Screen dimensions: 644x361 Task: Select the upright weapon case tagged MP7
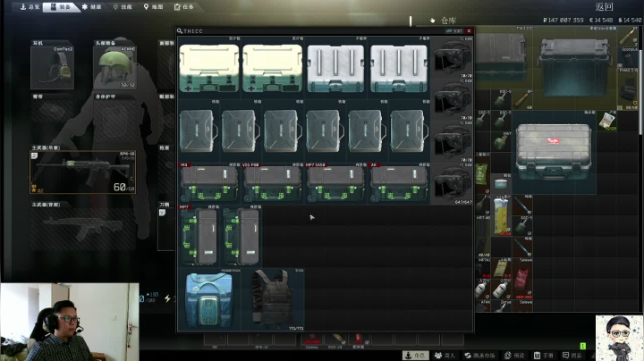point(199,236)
